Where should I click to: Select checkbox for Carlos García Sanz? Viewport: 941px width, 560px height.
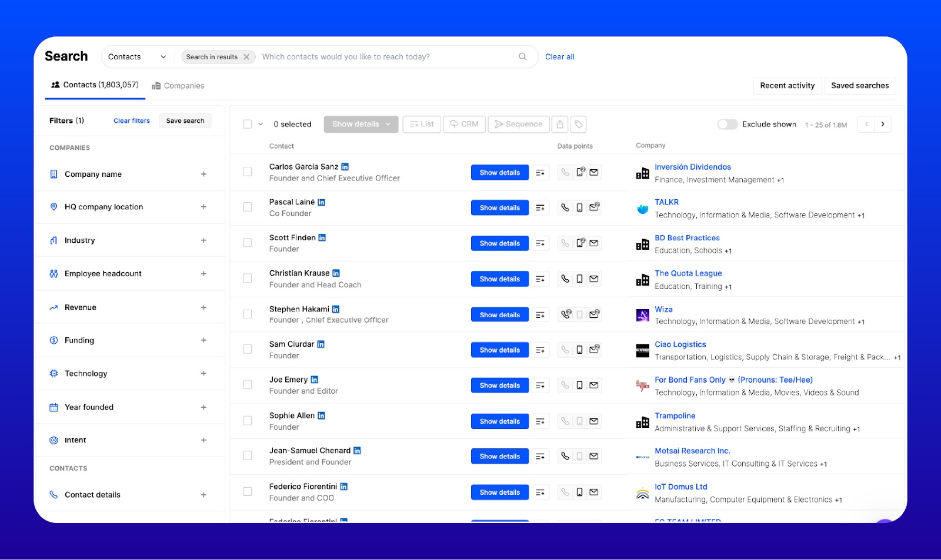tap(248, 172)
